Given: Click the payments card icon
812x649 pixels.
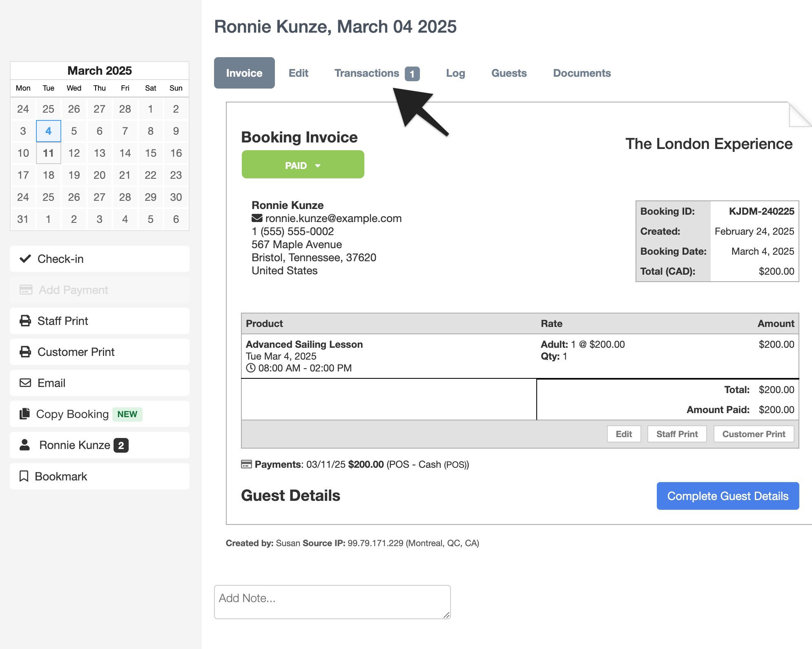Looking at the screenshot, I should [x=246, y=464].
